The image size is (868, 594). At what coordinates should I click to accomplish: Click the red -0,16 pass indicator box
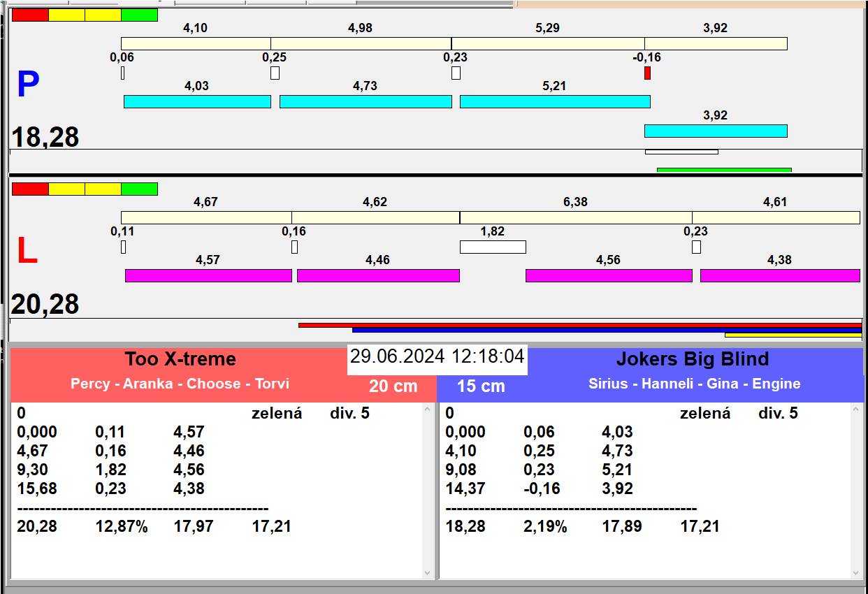[x=647, y=73]
